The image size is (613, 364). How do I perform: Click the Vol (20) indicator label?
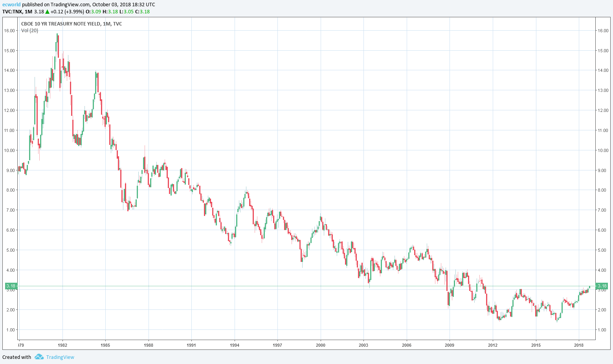point(30,31)
